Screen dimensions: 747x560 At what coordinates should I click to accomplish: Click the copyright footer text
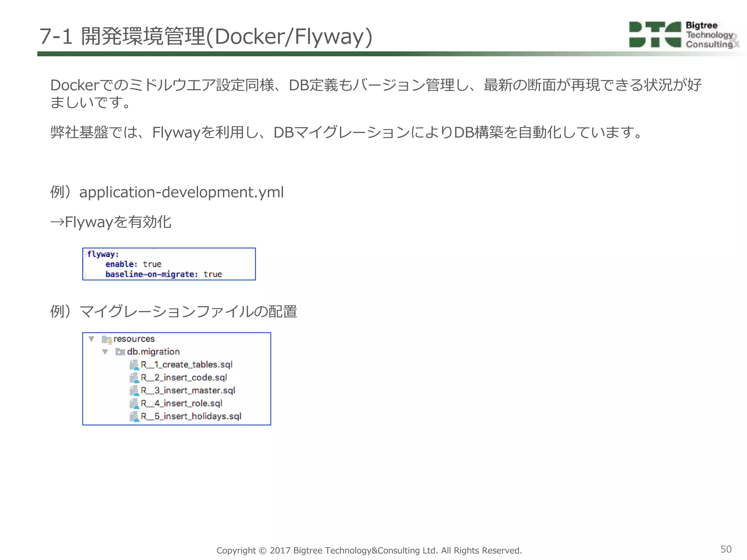[369, 550]
